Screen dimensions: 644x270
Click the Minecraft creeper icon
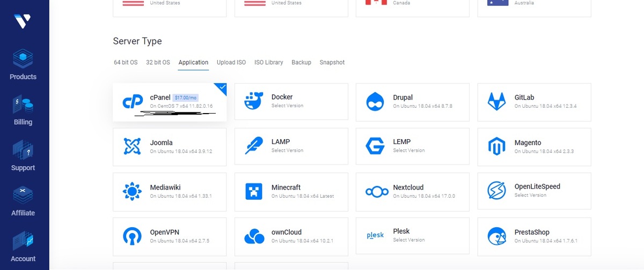(x=253, y=191)
